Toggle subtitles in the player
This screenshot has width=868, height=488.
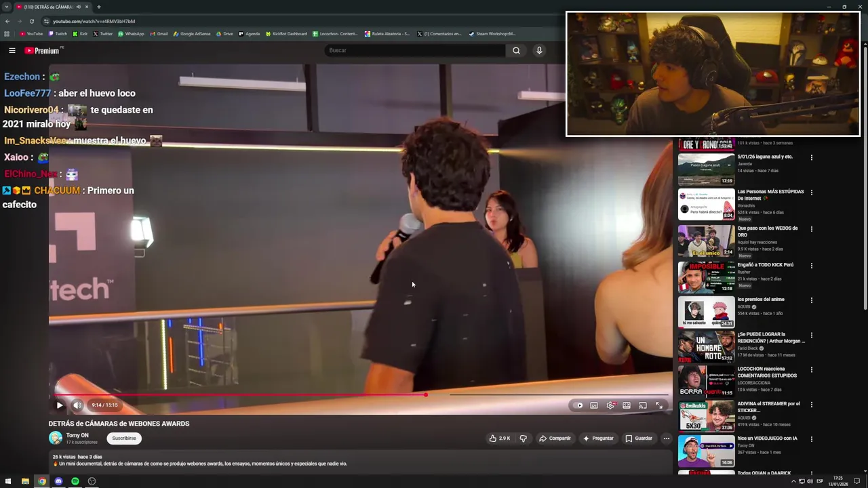click(x=594, y=405)
